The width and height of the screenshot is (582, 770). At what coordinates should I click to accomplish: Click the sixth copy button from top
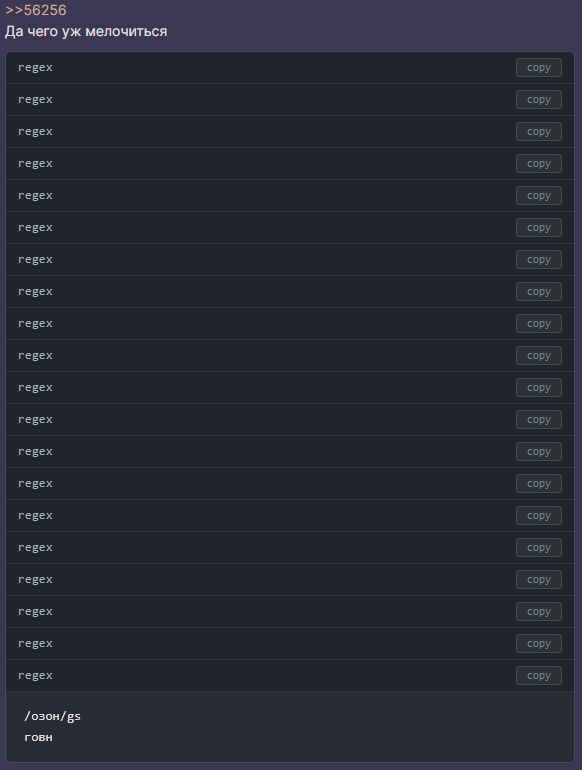pyautogui.click(x=539, y=227)
